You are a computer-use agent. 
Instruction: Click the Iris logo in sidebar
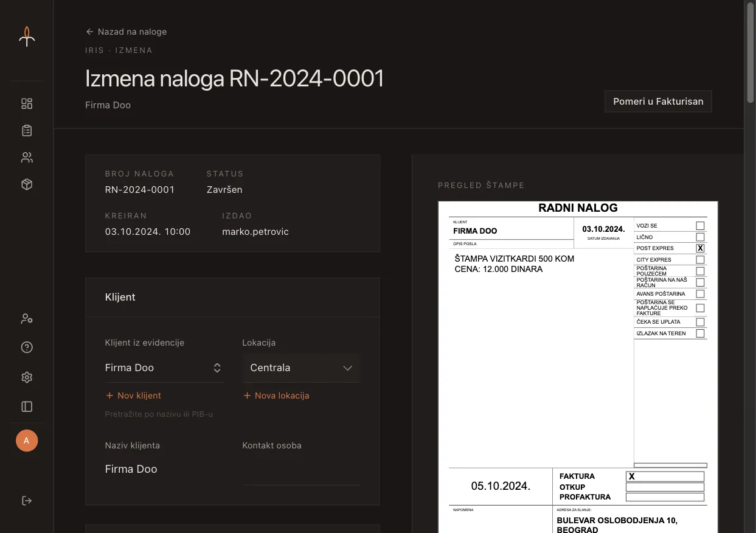(27, 37)
